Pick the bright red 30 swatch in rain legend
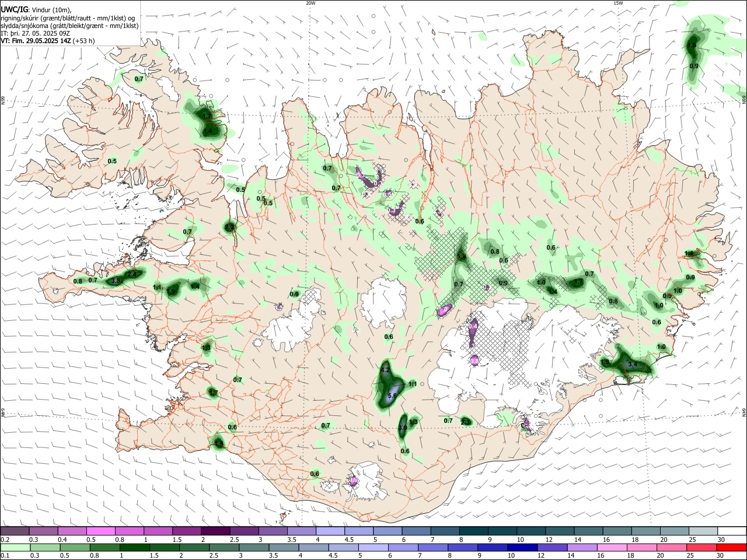747x560 pixels. (732, 547)
